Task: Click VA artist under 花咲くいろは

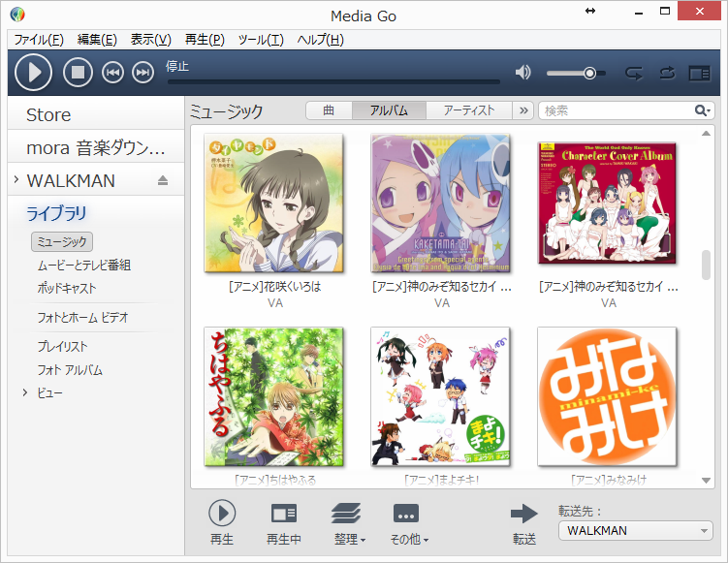Action: [275, 303]
